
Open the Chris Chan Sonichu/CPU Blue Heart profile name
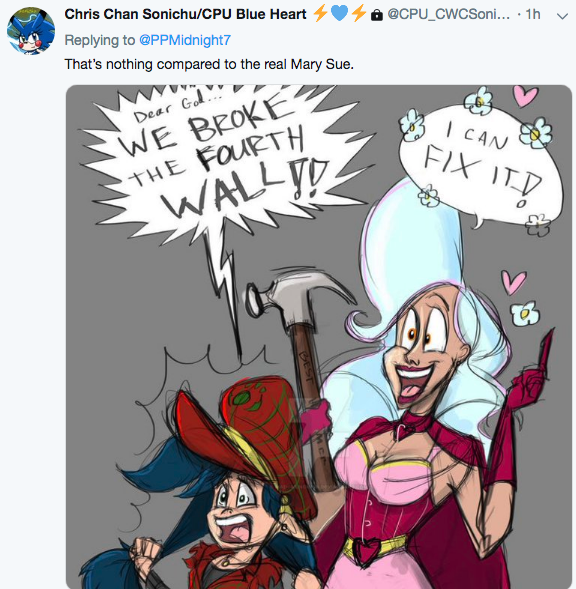[x=185, y=14]
